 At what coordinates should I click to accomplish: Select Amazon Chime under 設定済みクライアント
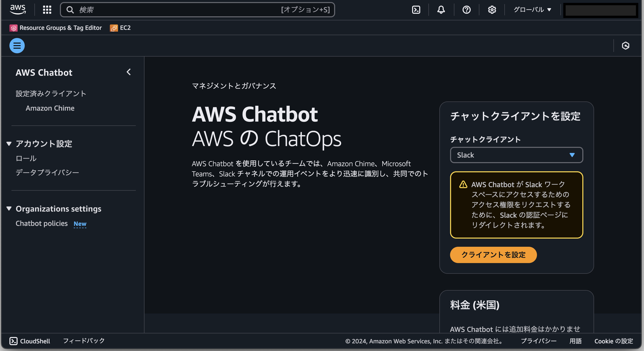(50, 108)
